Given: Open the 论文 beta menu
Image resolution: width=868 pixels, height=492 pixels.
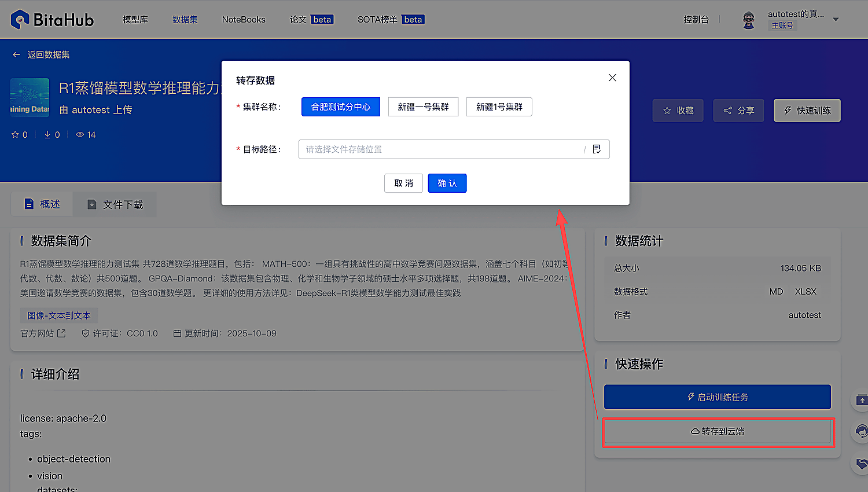Looking at the screenshot, I should pos(311,20).
